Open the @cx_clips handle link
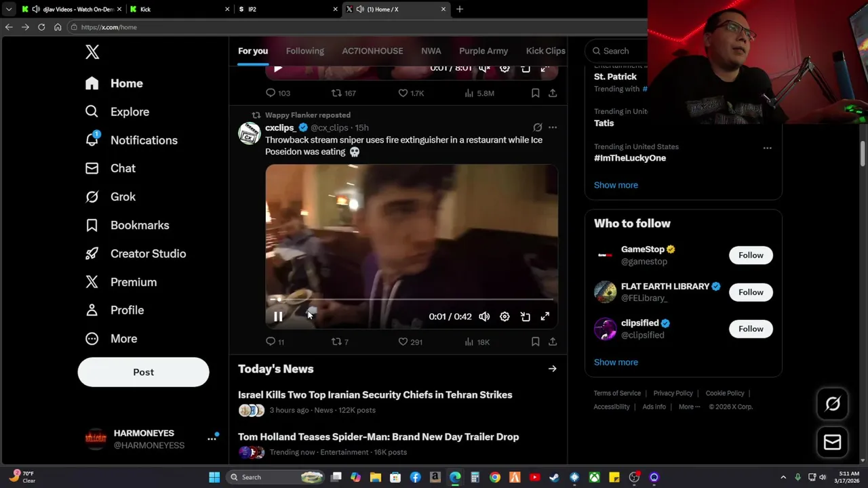 tap(329, 127)
